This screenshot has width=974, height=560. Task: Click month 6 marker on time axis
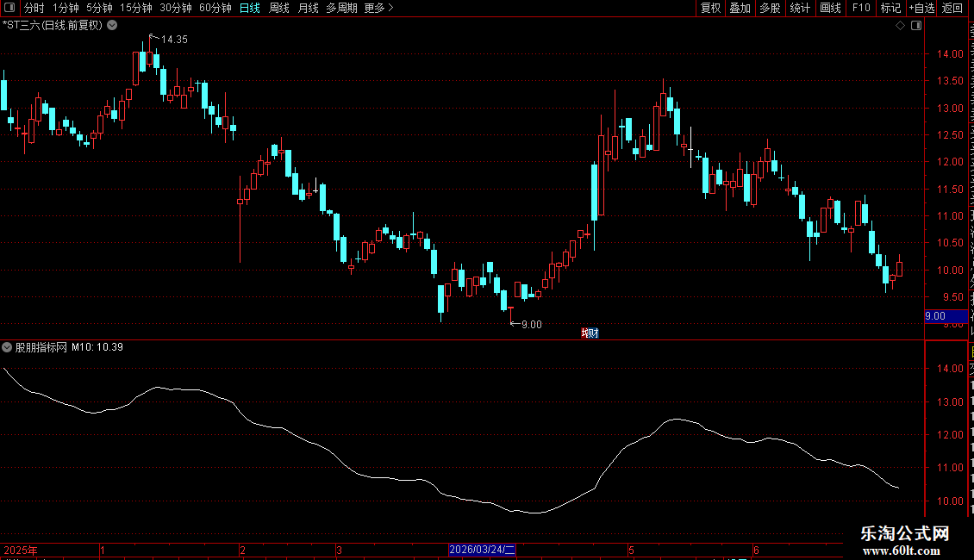click(x=756, y=550)
